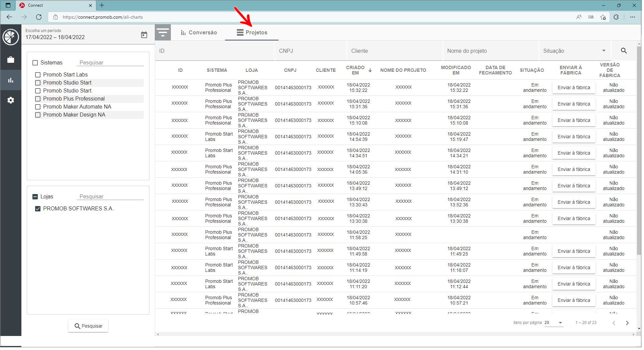The width and height of the screenshot is (644, 350).
Task: Refresh the browser page
Action: tap(39, 17)
